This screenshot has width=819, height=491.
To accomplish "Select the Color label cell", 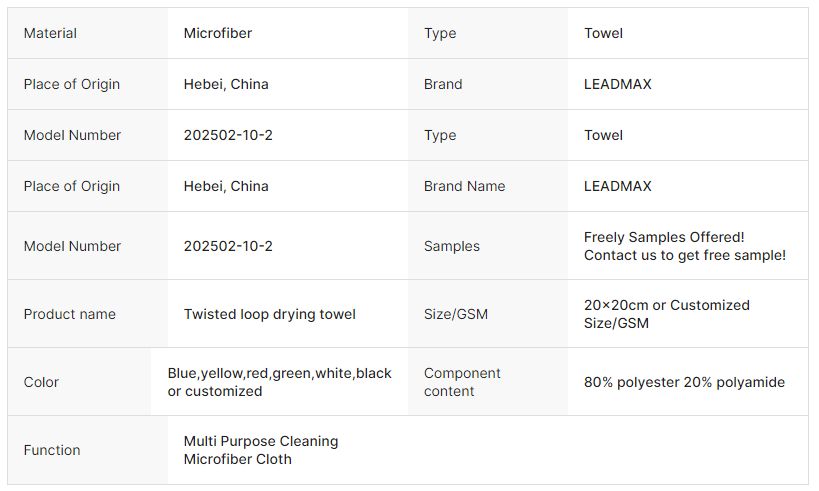I will click(79, 382).
